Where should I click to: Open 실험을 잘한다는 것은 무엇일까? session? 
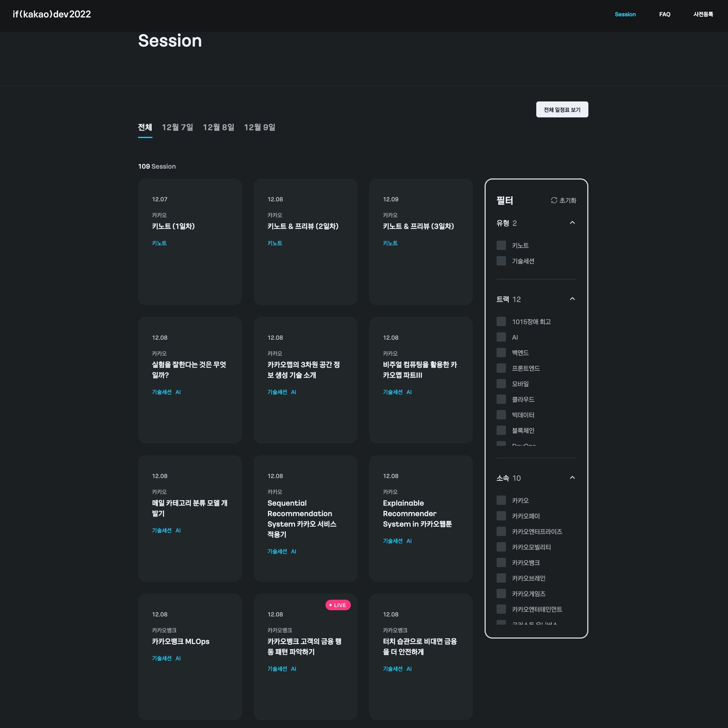click(x=190, y=380)
